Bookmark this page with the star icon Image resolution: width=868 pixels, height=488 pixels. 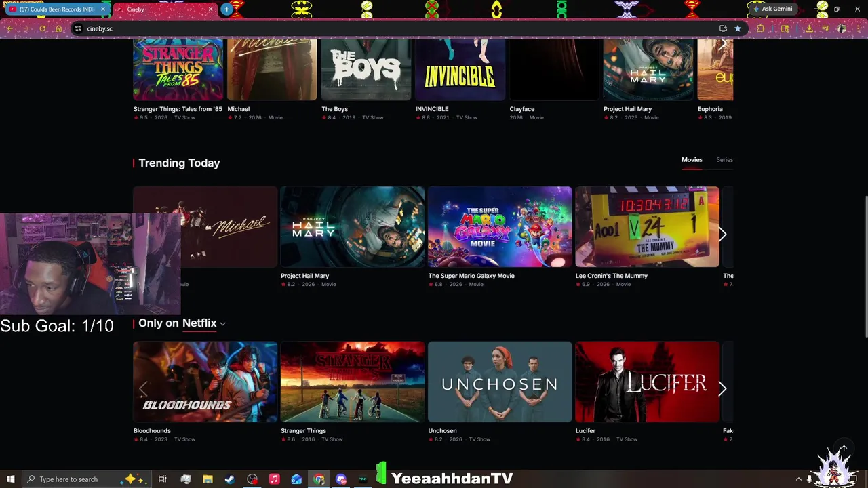(738, 28)
